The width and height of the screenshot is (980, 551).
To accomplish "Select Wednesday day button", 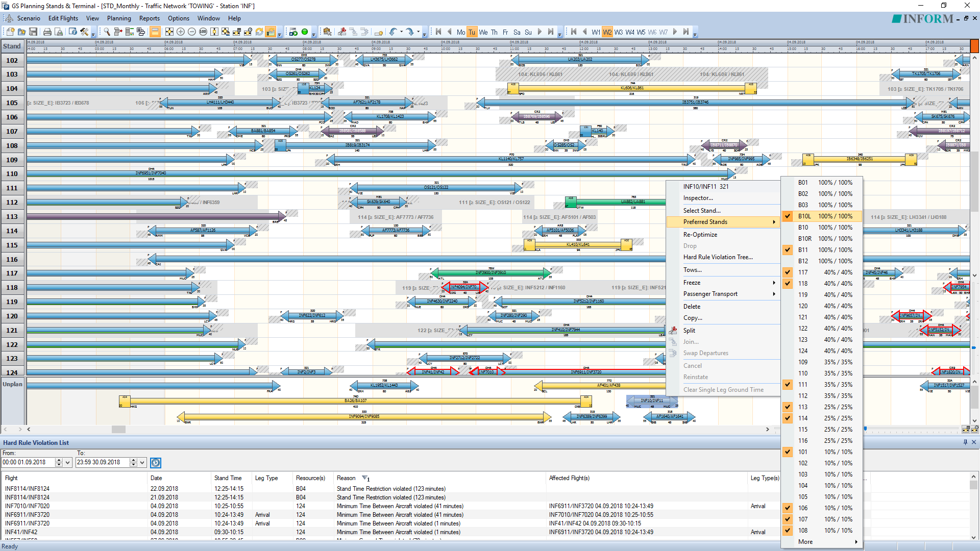I will click(483, 32).
